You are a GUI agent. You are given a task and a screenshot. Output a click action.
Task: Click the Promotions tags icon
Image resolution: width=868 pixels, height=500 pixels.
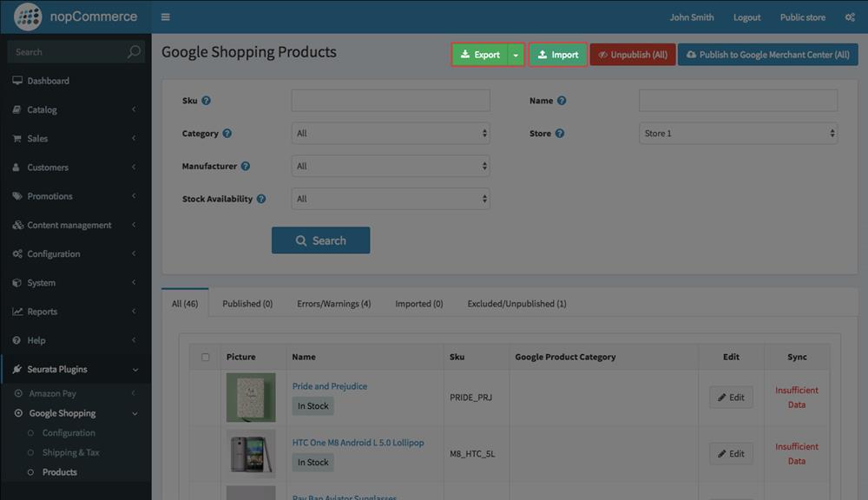[17, 196]
